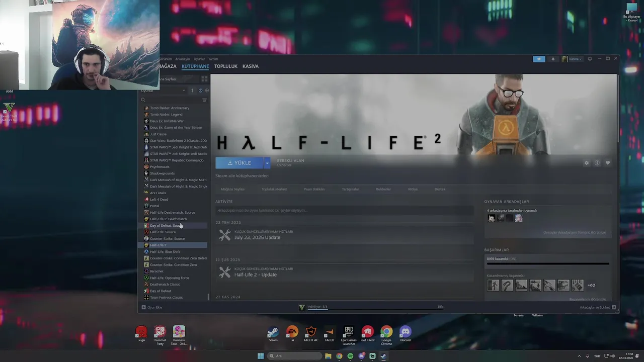Open the FACEIT AC desktop shortcut
Image resolution: width=644 pixels, height=362 pixels.
click(311, 334)
